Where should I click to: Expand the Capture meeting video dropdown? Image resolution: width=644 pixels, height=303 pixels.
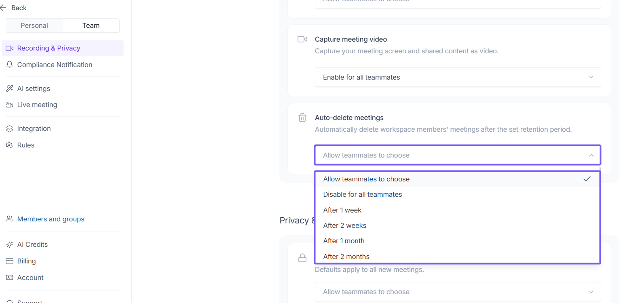pyautogui.click(x=458, y=77)
